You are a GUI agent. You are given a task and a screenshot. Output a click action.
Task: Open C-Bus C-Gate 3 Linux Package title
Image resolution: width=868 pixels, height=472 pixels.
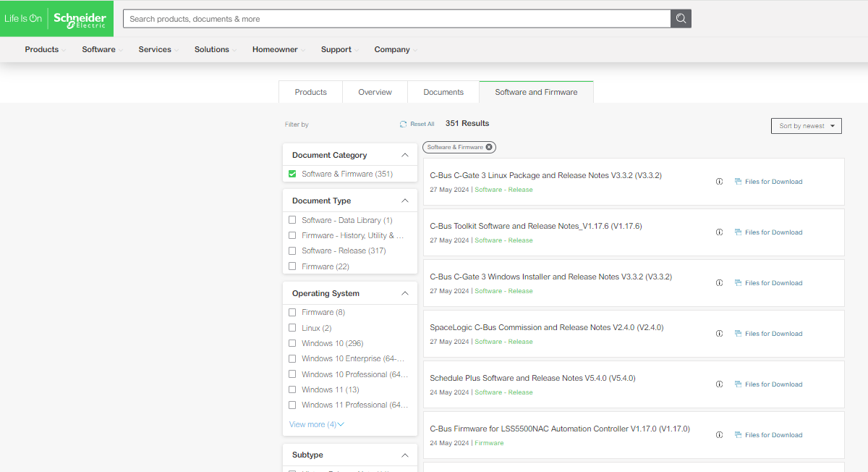coord(546,175)
